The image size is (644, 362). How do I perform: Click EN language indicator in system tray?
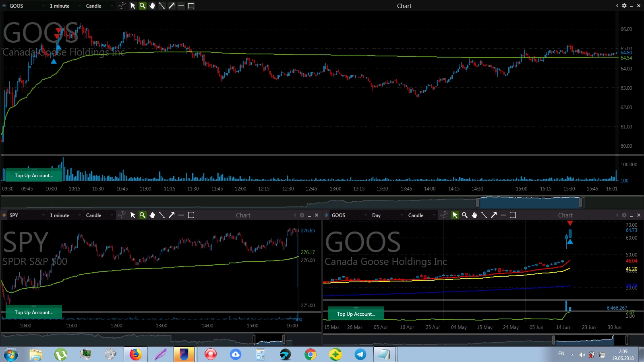pos(561,354)
